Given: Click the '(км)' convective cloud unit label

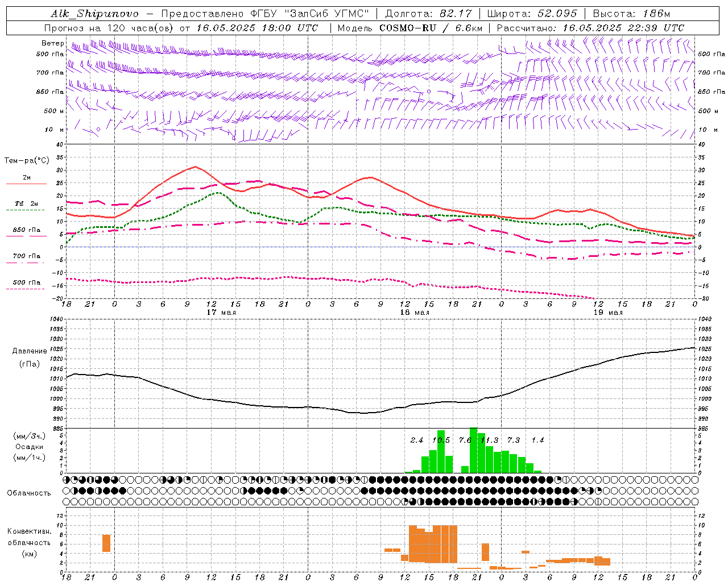Looking at the screenshot, I should click(30, 554).
